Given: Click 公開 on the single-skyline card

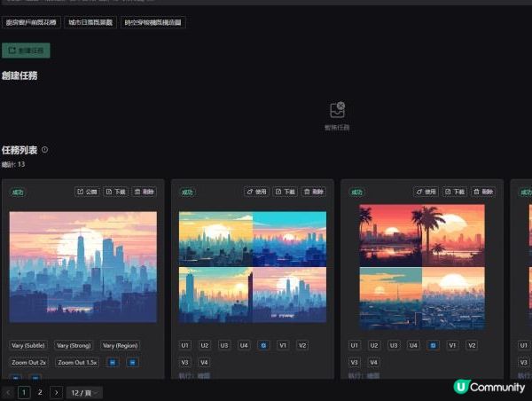Looking at the screenshot, I should coord(87,192).
